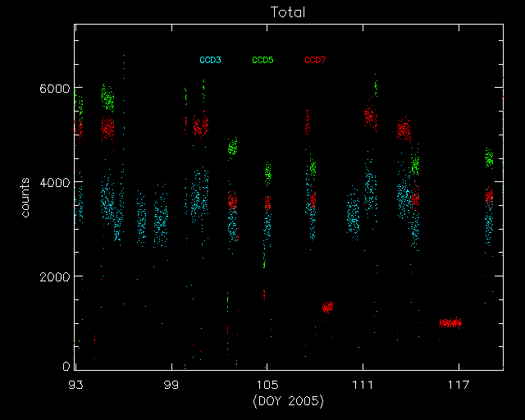
Task: Click the x-axis tick label 93
Action: click(75, 384)
